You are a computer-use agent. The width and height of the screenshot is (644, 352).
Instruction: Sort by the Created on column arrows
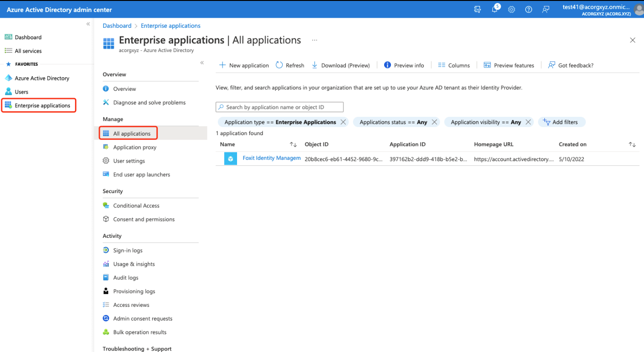tap(632, 145)
